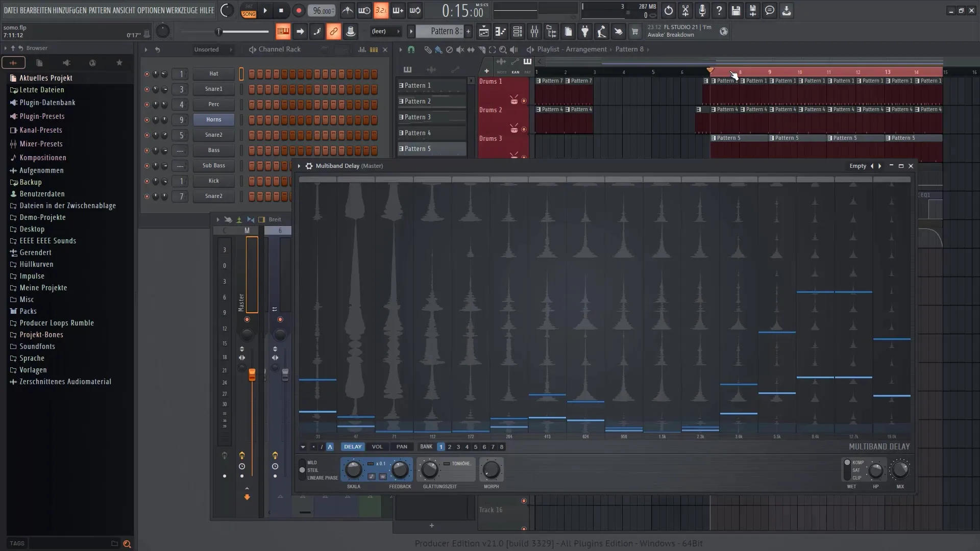Screen dimensions: 980x551
Task: Switch to PAN tab in Multiband Delay
Action: pyautogui.click(x=402, y=447)
